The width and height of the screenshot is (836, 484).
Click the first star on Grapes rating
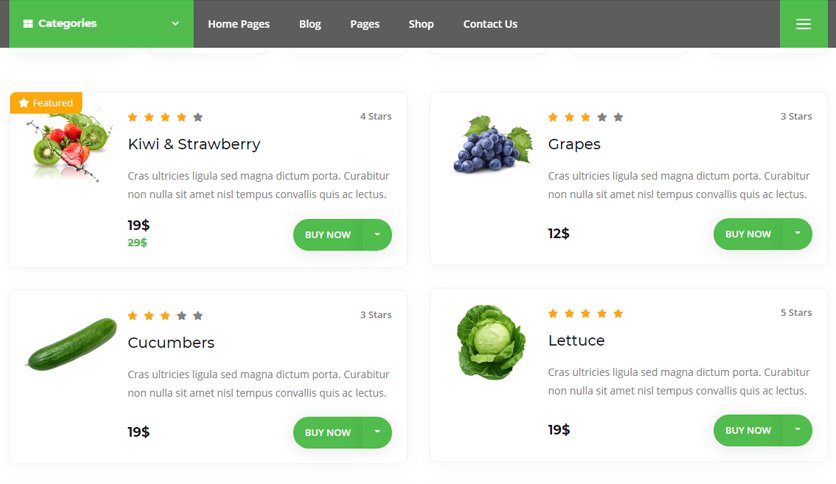553,117
